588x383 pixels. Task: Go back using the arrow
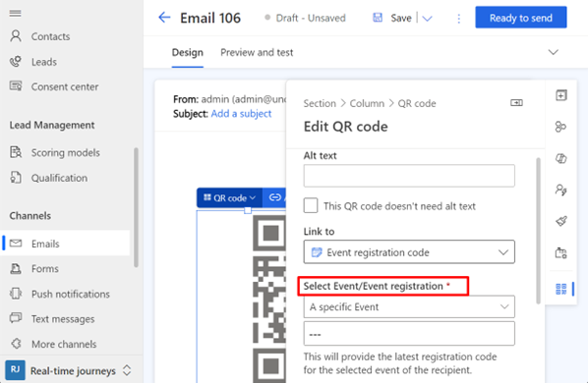[x=164, y=18]
